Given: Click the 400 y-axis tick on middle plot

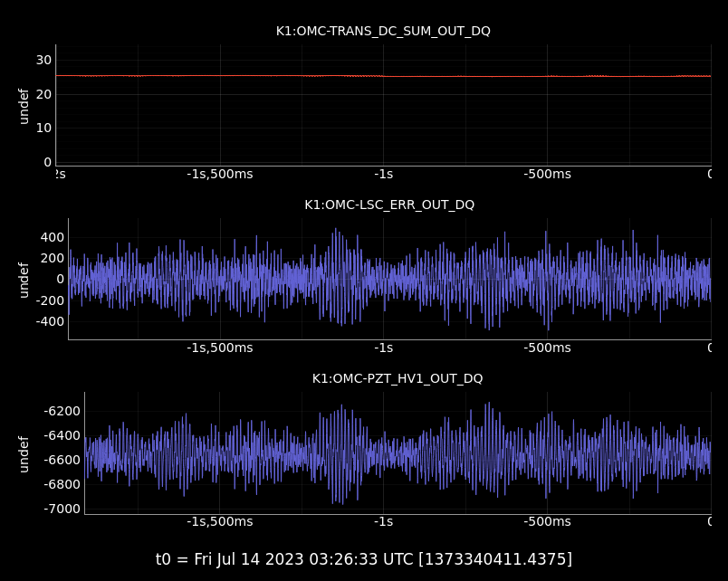Looking at the screenshot, I should 53,237.
